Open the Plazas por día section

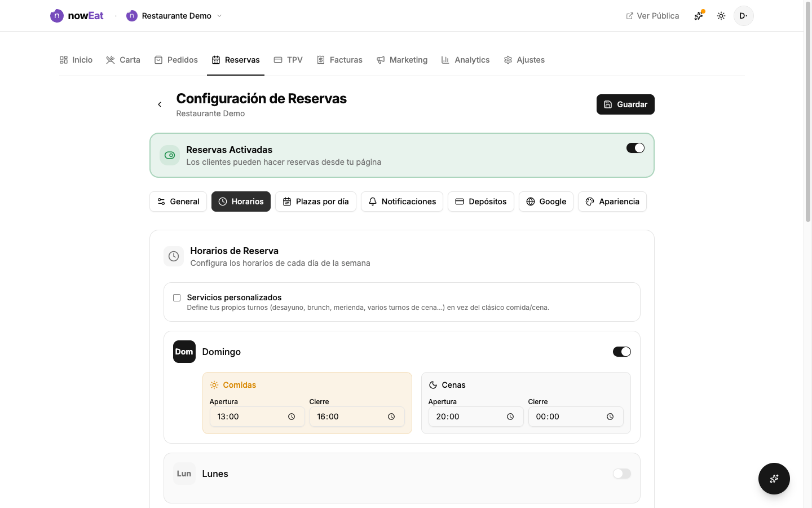pyautogui.click(x=316, y=202)
